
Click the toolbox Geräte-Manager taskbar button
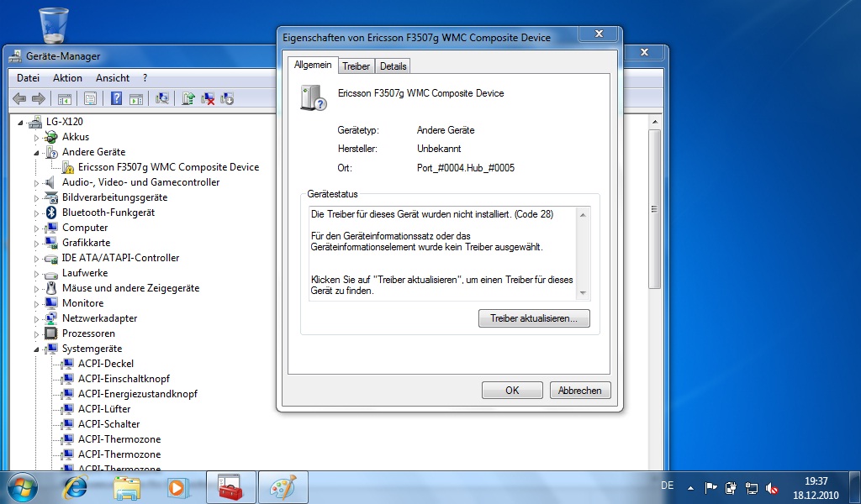(x=231, y=487)
